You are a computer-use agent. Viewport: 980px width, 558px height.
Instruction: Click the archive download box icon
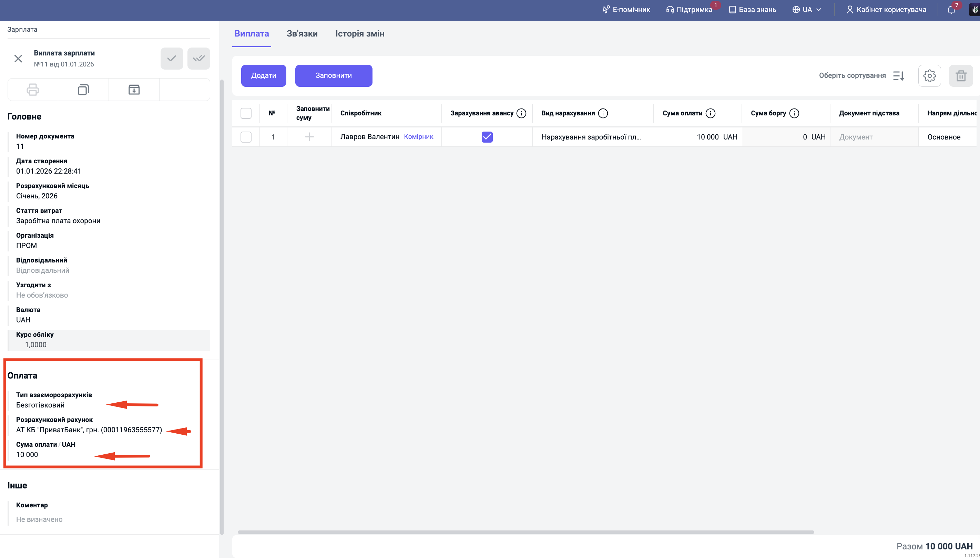[134, 90]
